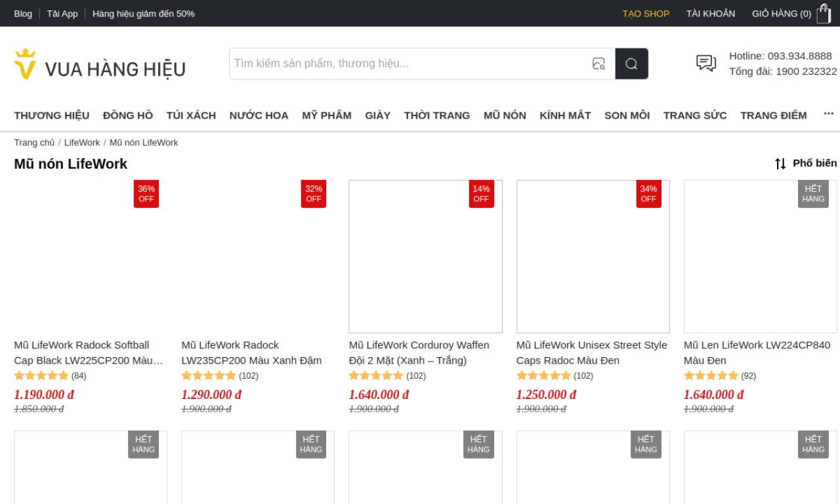The image size is (840, 504).
Task: Open MỸ PHẨM category
Action: pos(327,115)
